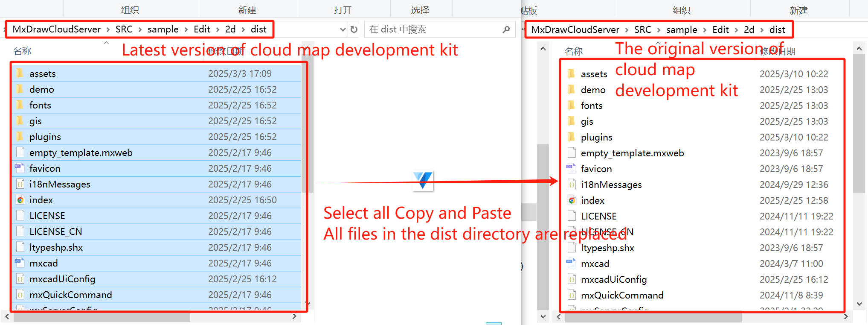Expand the chevron after Edit in right breadcrumb

coord(736,30)
